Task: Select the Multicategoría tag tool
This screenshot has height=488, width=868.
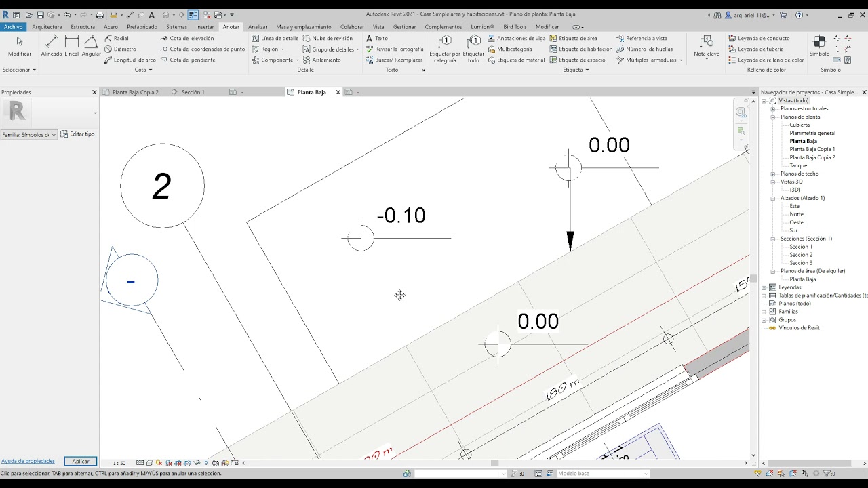Action: [x=509, y=49]
